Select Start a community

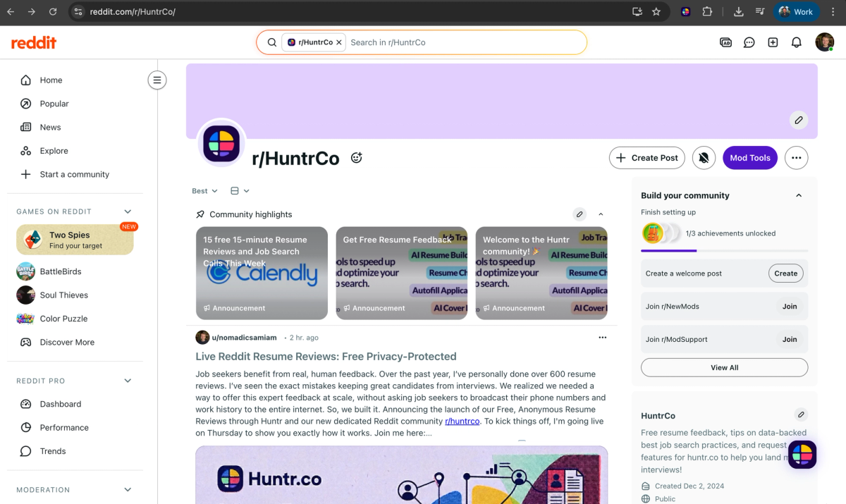coord(75,174)
